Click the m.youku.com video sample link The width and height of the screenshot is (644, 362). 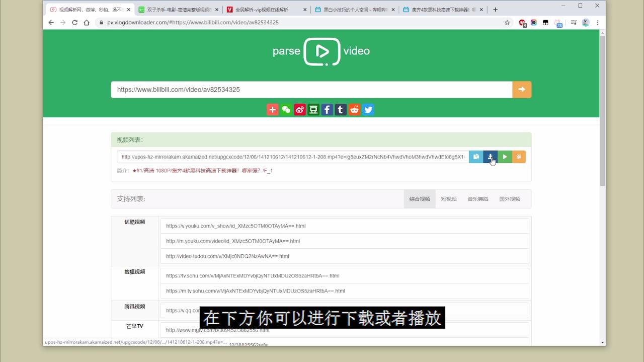233,241
